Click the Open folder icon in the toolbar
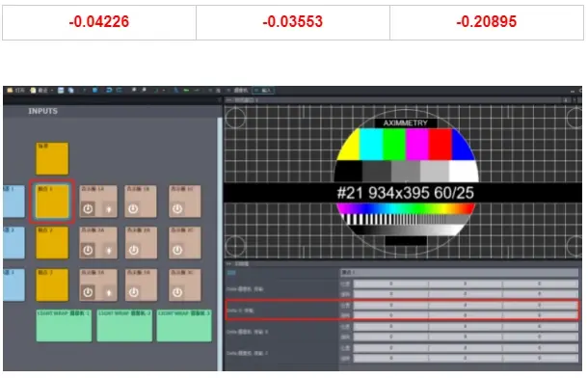588x378 pixels. (11, 91)
